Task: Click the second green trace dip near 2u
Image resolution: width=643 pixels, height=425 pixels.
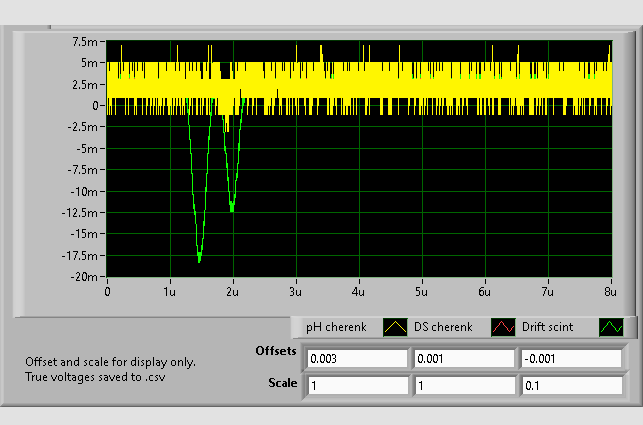Action: tap(232, 209)
